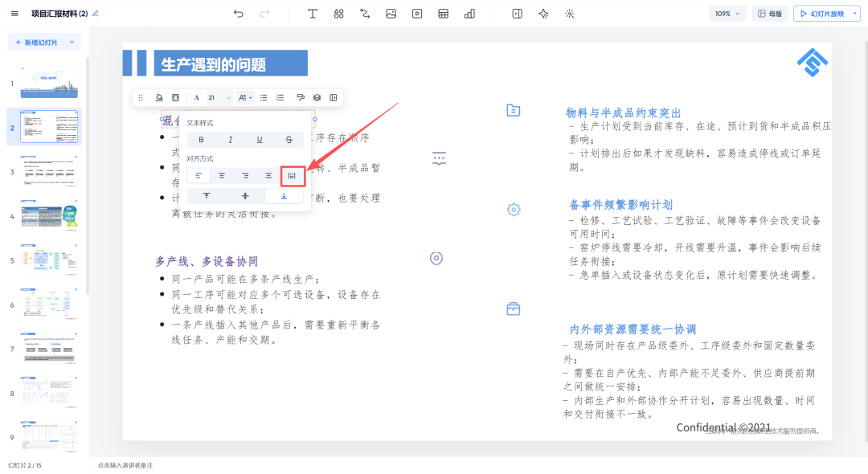The height and width of the screenshot is (474, 868).
Task: Redo the last undone action
Action: coord(264,14)
